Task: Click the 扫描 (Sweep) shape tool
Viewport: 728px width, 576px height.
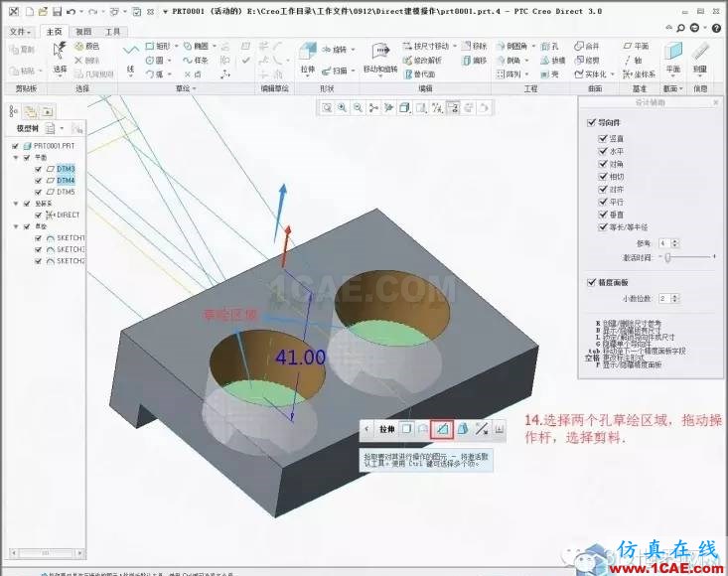Action: click(x=335, y=71)
